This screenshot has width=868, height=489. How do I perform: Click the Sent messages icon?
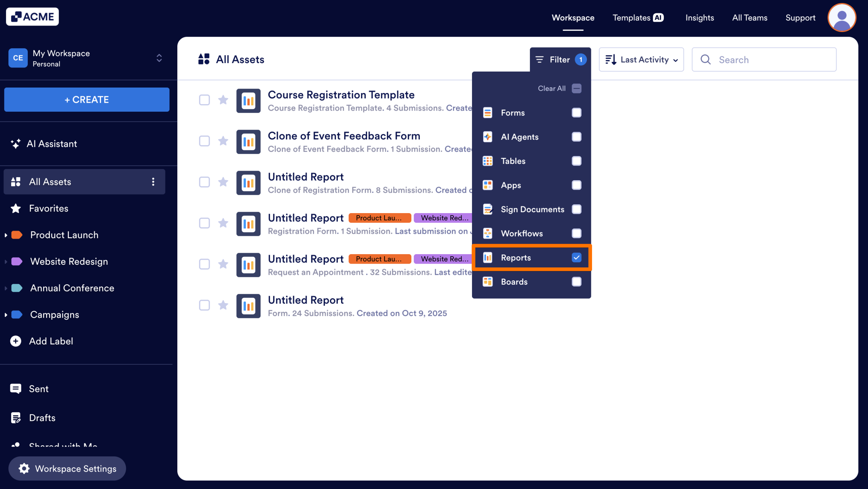16,389
